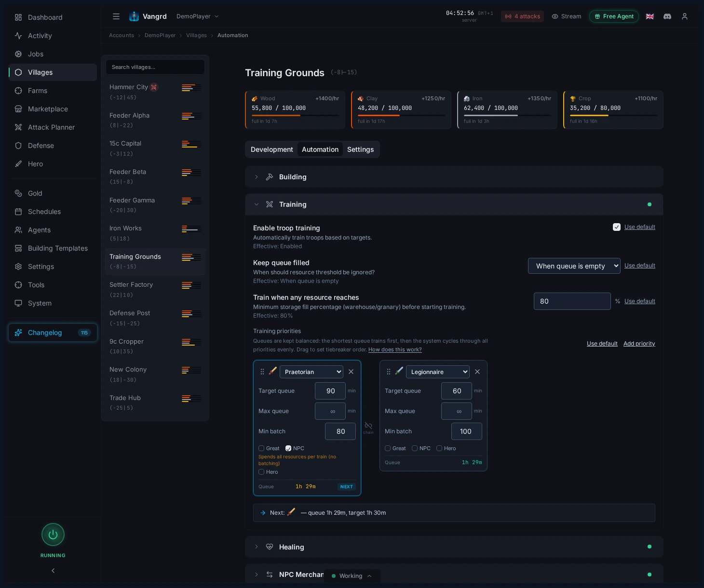Open the Schedules sidebar icon
704x588 pixels.
(x=18, y=212)
